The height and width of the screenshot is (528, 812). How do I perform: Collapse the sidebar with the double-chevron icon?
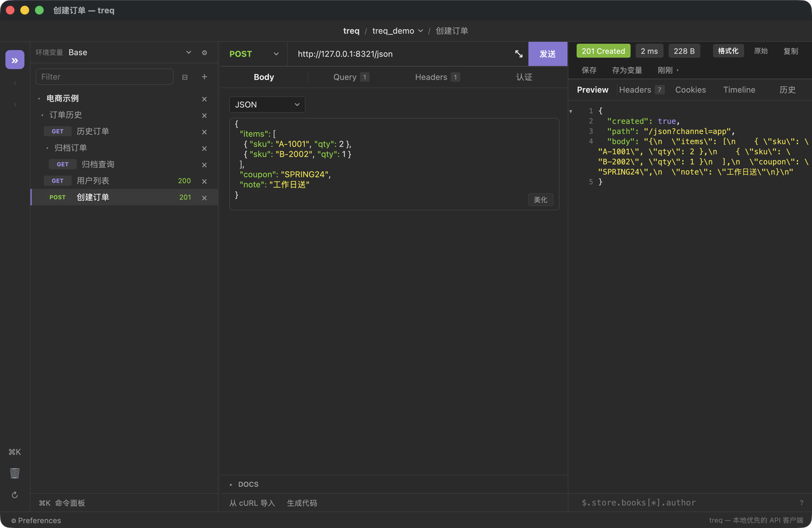tap(15, 60)
